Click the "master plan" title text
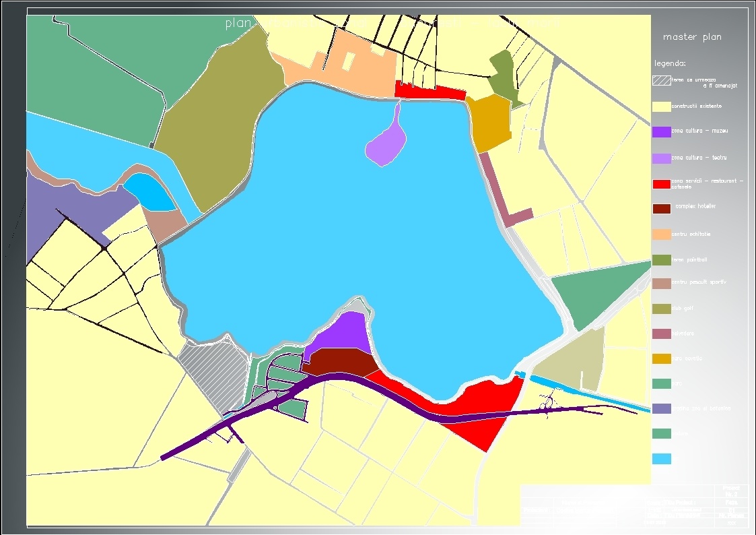This screenshot has height=535, width=756. (x=692, y=36)
